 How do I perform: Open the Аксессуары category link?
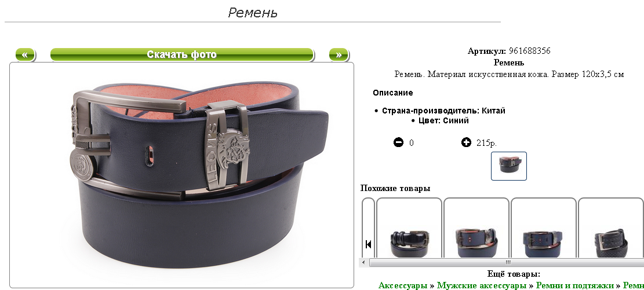tap(402, 285)
